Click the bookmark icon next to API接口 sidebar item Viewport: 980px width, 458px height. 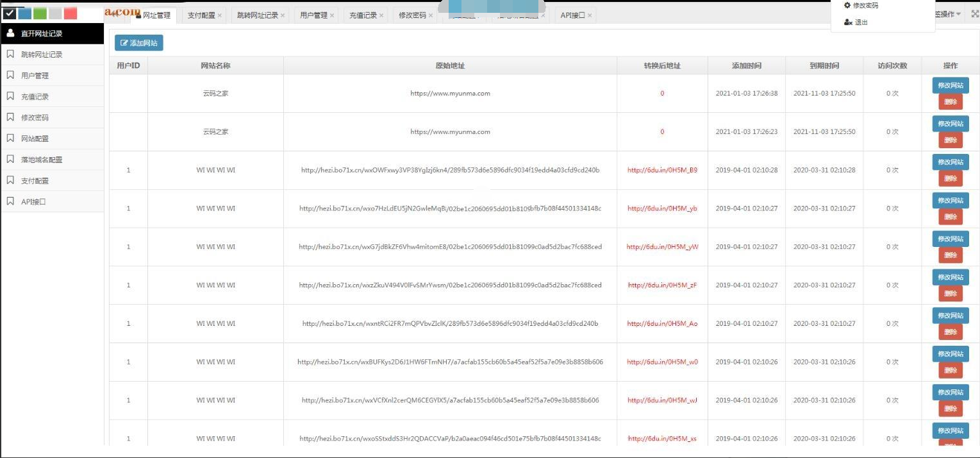9,201
